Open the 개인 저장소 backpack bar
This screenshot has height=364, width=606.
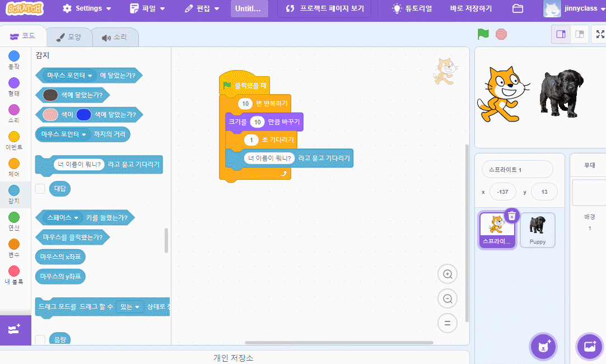pyautogui.click(x=234, y=358)
